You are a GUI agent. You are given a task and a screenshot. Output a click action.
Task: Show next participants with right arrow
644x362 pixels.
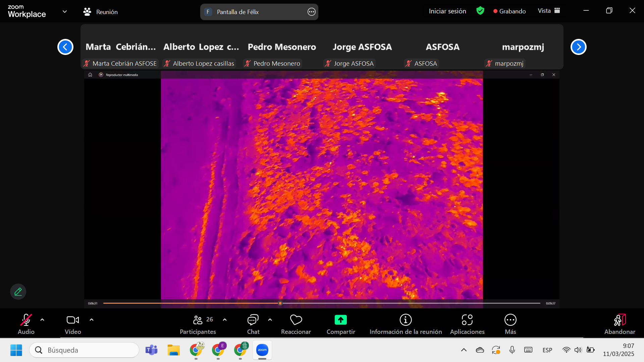[578, 47]
